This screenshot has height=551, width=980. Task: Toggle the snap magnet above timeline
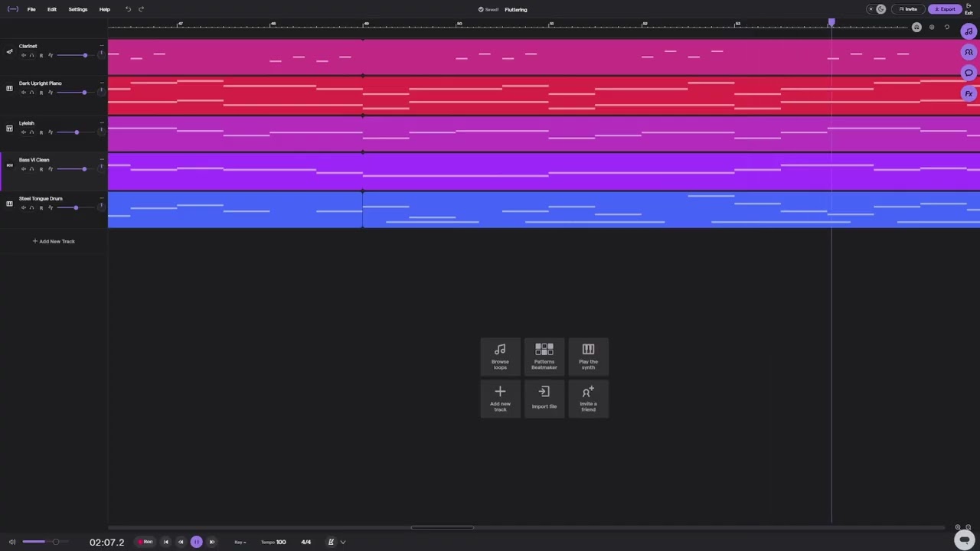click(916, 28)
